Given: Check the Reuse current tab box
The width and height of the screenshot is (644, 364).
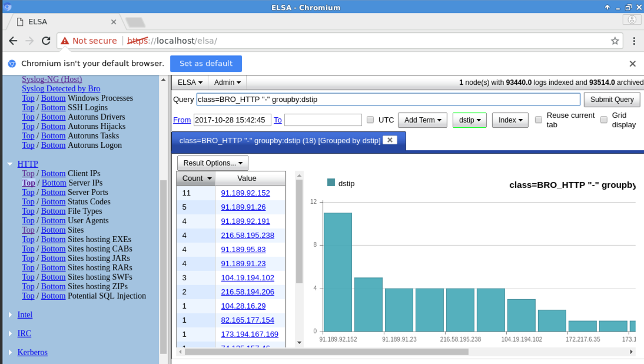Looking at the screenshot, I should pos(539,120).
